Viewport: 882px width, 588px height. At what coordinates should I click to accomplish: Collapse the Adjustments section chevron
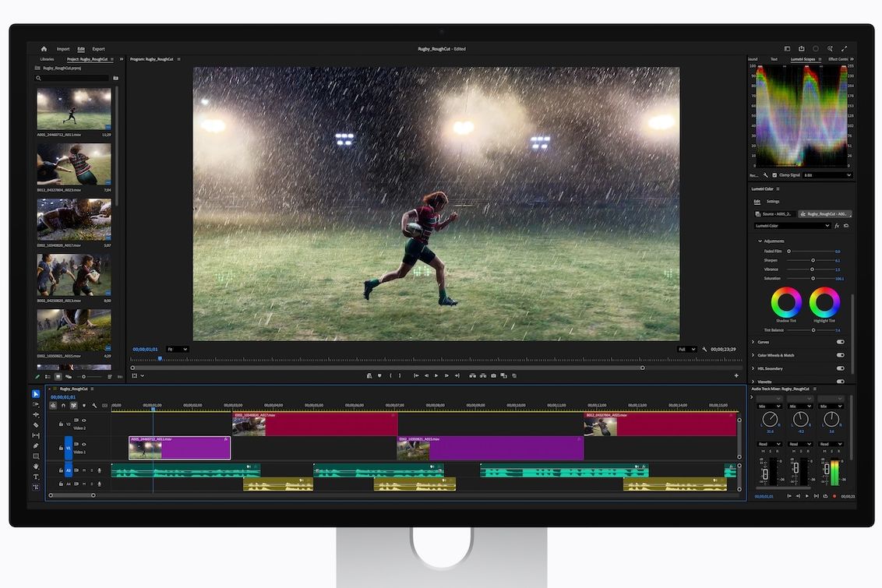coord(761,241)
